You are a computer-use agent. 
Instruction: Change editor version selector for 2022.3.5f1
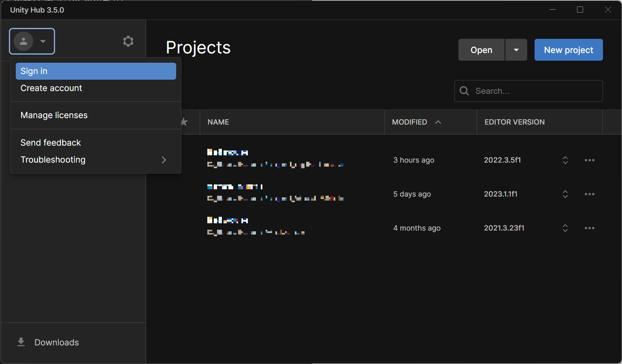coord(565,160)
